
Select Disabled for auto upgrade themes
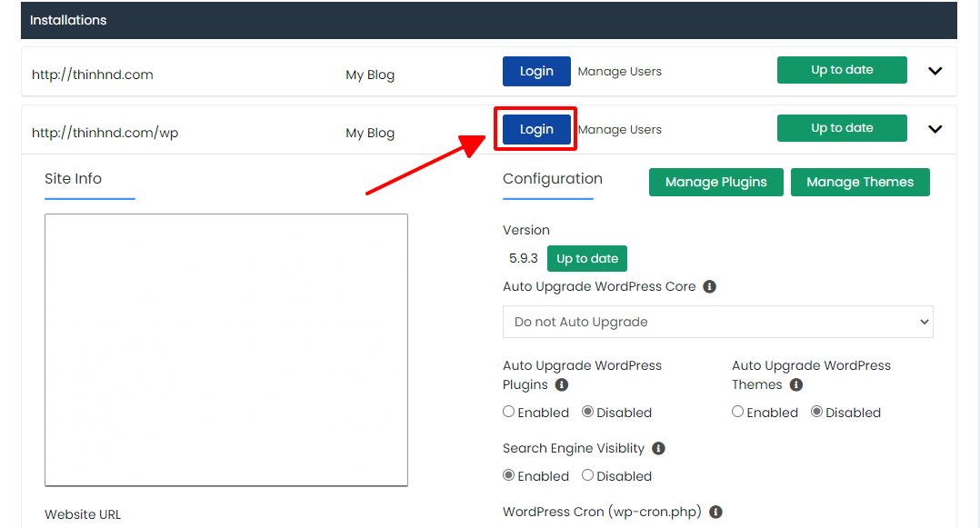pos(817,412)
